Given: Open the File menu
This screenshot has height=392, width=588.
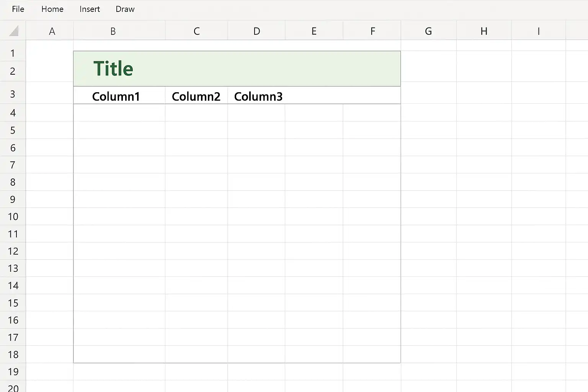Looking at the screenshot, I should (18, 9).
